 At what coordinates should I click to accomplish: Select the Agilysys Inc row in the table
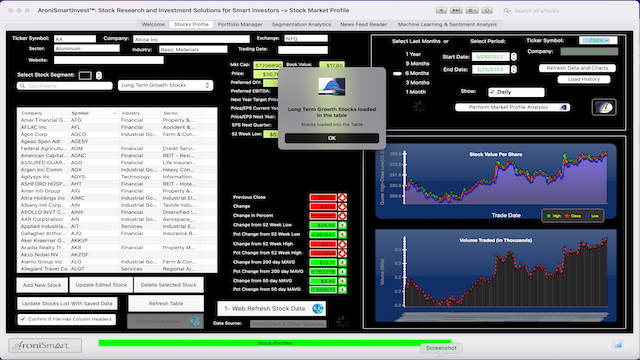click(x=117, y=177)
